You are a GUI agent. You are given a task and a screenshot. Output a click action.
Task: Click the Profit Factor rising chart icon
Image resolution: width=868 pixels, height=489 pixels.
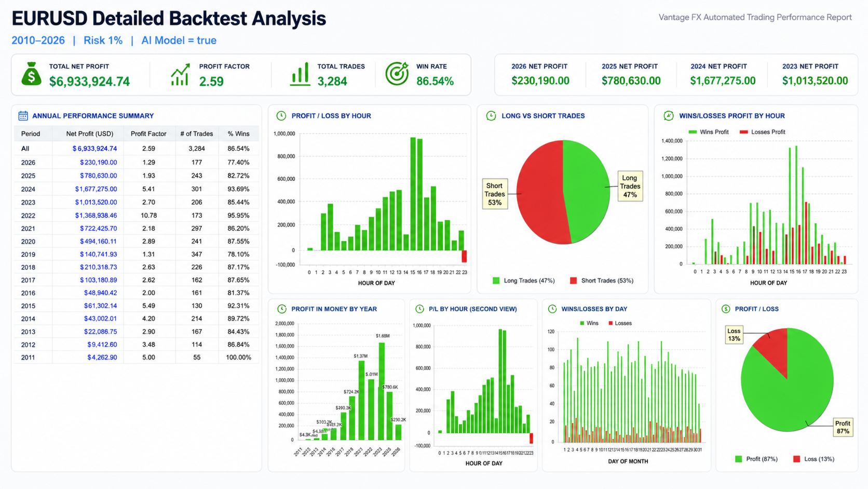point(180,74)
